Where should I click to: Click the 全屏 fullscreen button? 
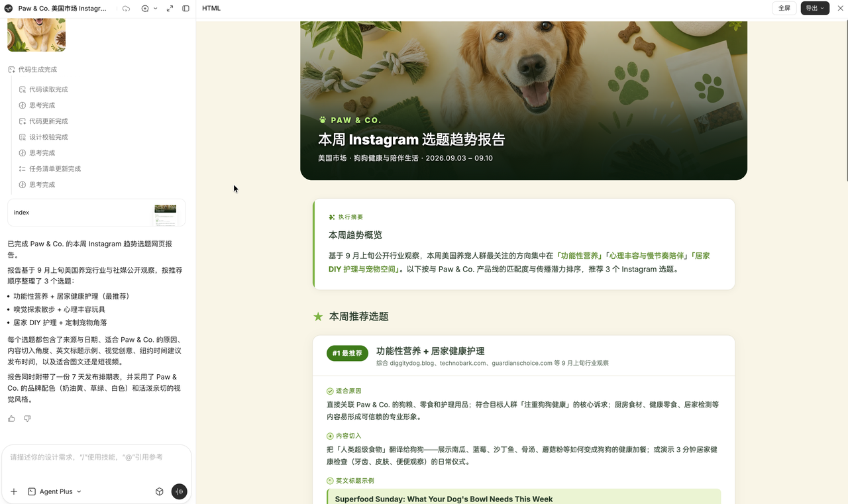pyautogui.click(x=784, y=9)
